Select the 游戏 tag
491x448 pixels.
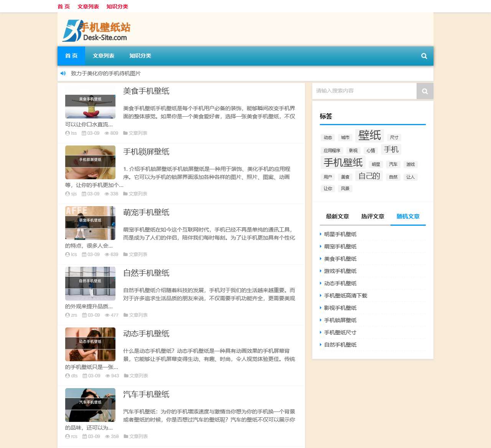pyautogui.click(x=410, y=164)
